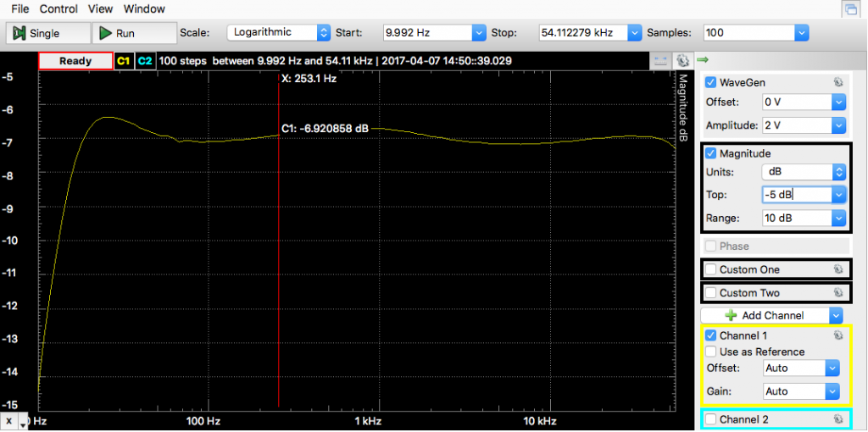Open the Stop frequency dropdown
868x432 pixels.
(634, 33)
